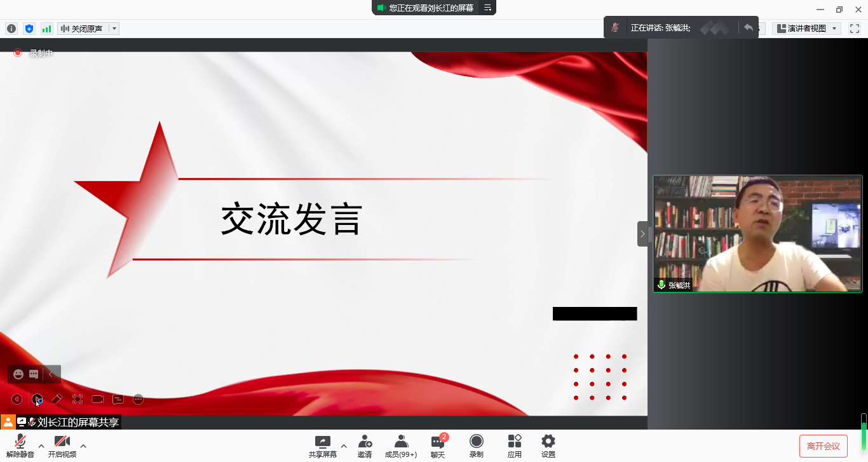This screenshot has height=462, width=868.
Task: Check the green network signal bars
Action: 46,29
